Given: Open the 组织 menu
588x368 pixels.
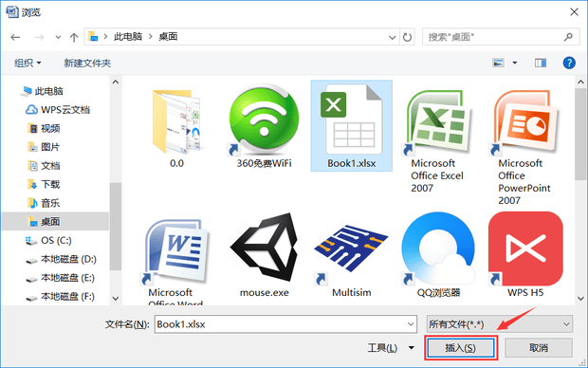Looking at the screenshot, I should click(28, 63).
